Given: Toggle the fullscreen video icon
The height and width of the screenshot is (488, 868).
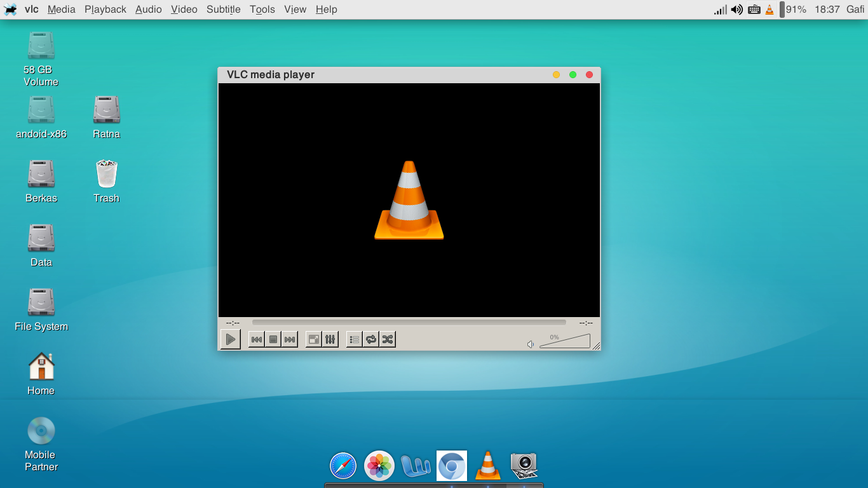Looking at the screenshot, I should pyautogui.click(x=313, y=339).
